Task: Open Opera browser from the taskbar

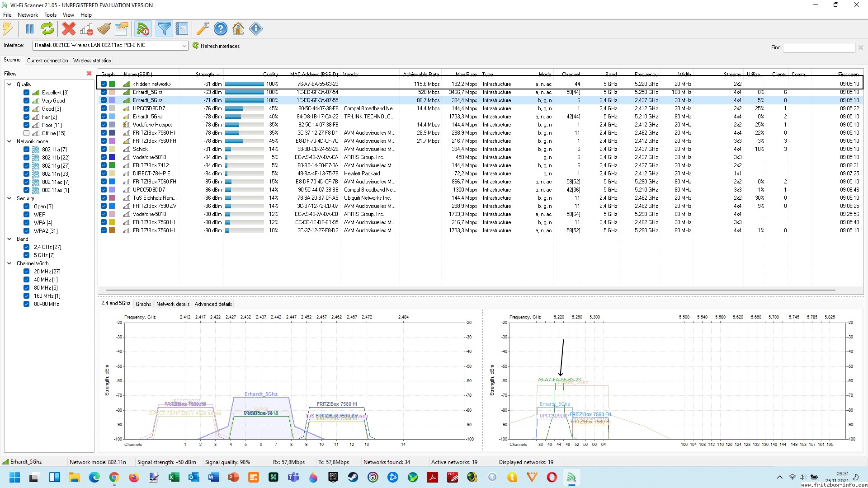Action: point(552,477)
